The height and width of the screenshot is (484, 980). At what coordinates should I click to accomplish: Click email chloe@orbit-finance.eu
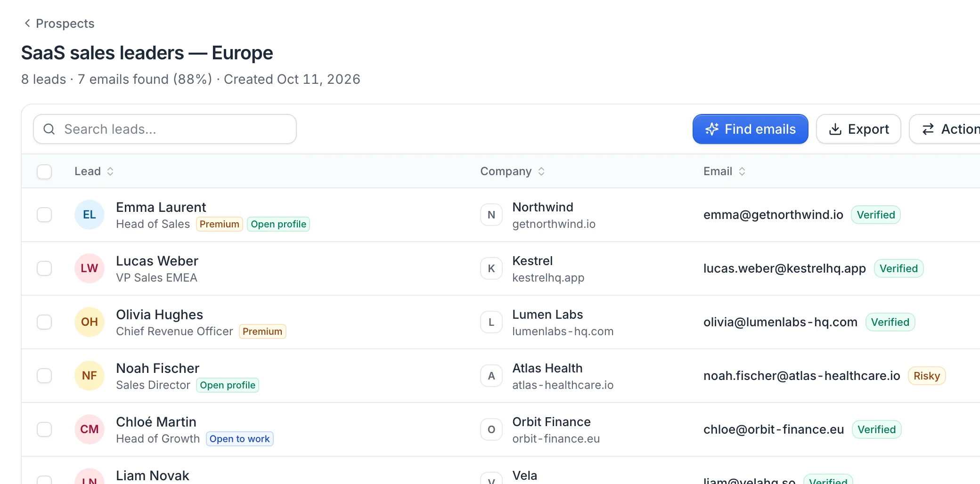coord(774,429)
